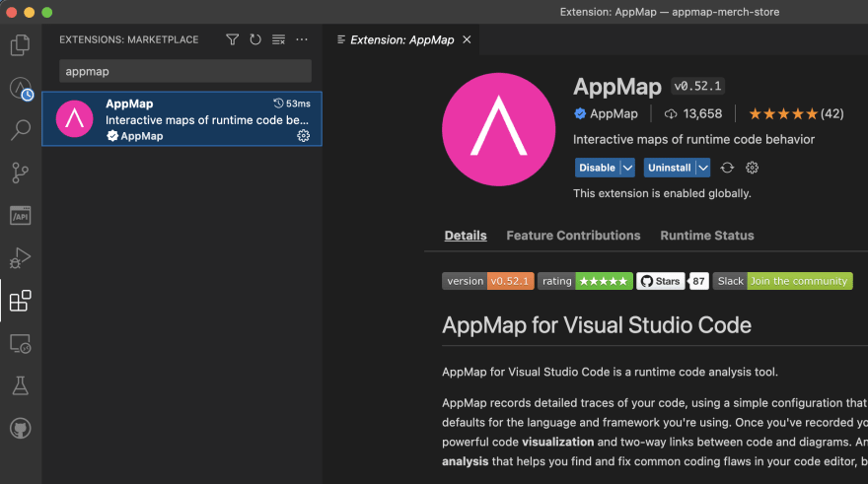Open the API view icon in activity bar
868x484 pixels.
pos(21,216)
